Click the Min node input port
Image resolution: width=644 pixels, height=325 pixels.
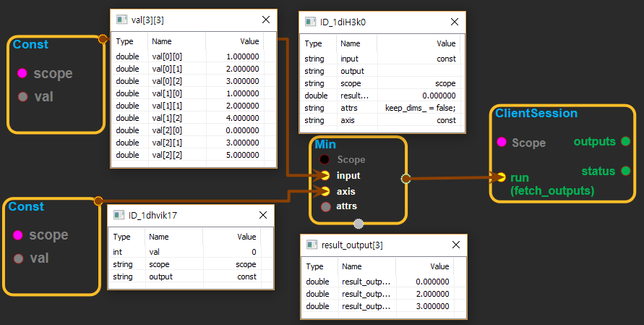[325, 175]
